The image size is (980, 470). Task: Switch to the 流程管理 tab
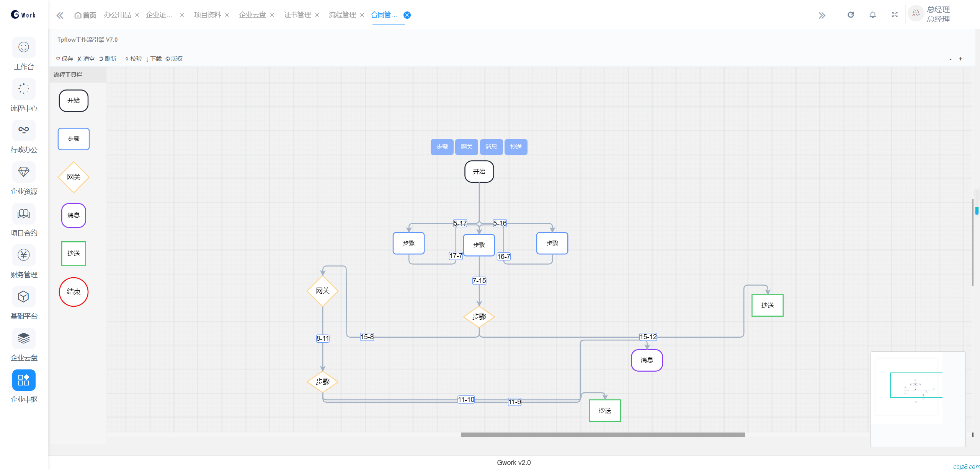coord(342,15)
